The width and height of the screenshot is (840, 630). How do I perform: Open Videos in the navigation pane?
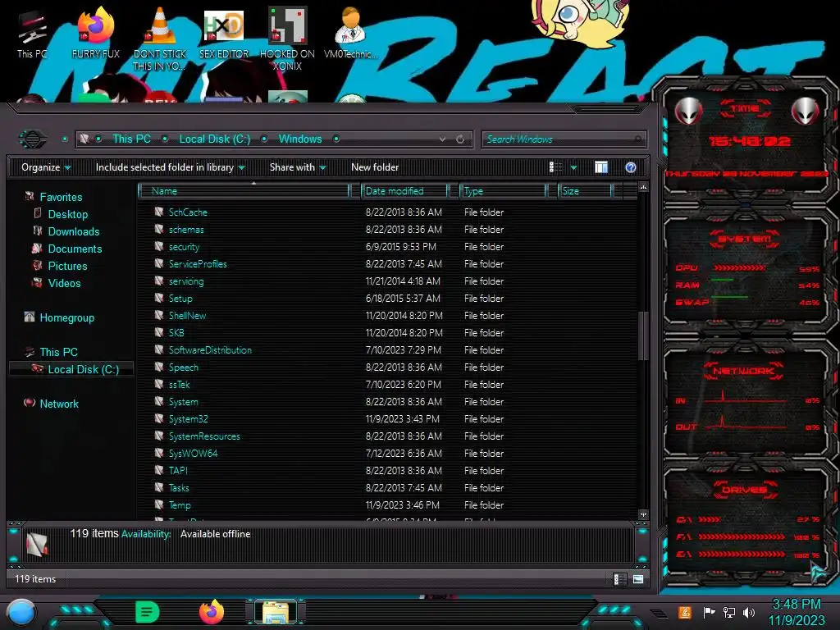click(64, 283)
